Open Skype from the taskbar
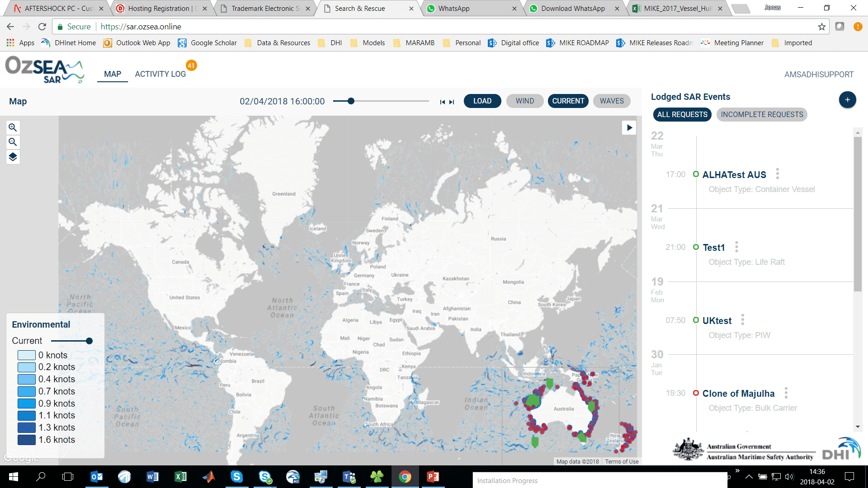 click(236, 477)
